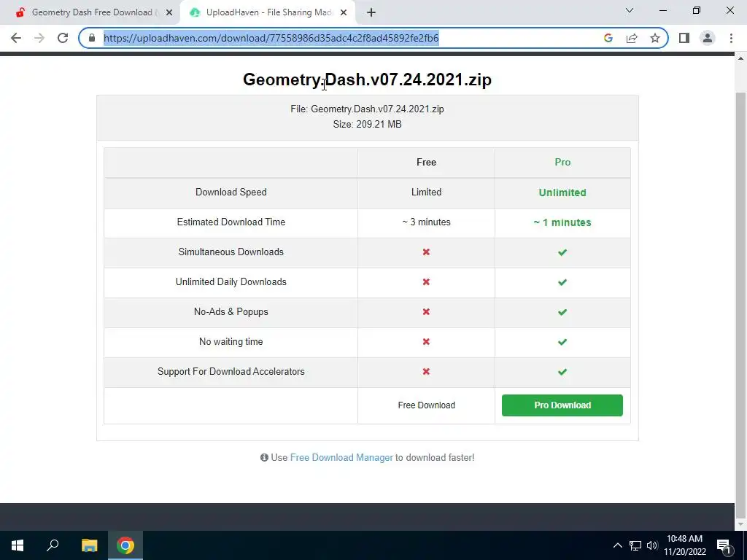Image resolution: width=747 pixels, height=560 pixels.
Task: Click red X for Unlimited Daily Downloads
Action: coord(426,282)
